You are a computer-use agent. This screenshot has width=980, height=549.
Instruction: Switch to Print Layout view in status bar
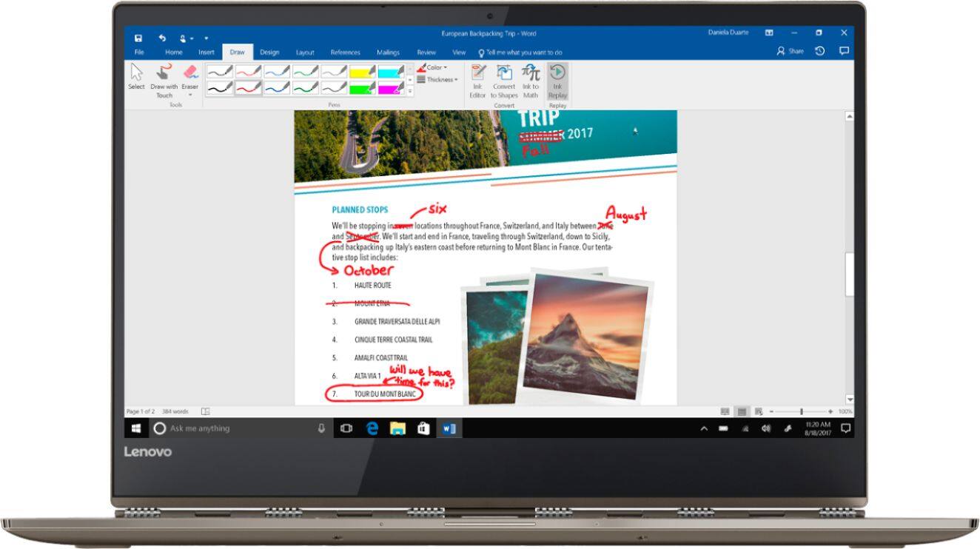pos(740,411)
